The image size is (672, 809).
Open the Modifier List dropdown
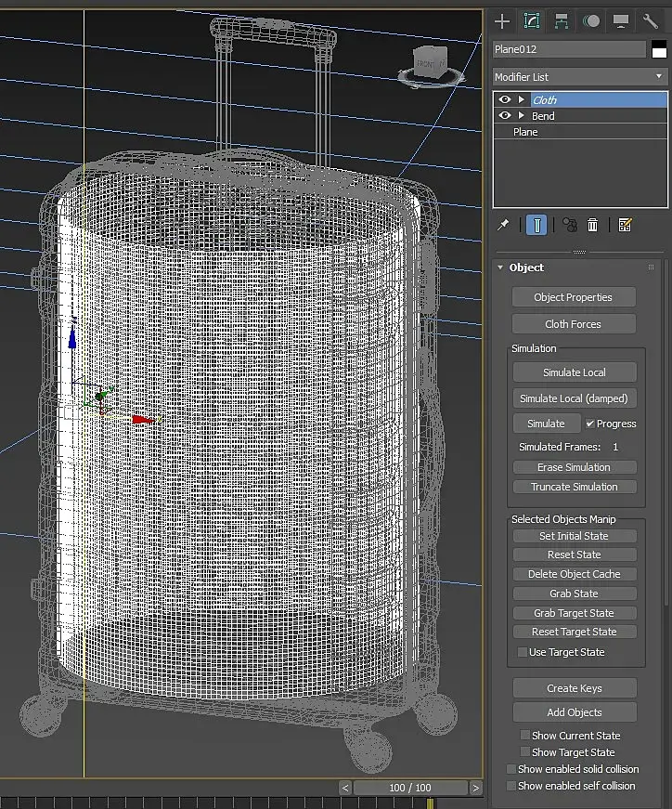(x=579, y=77)
